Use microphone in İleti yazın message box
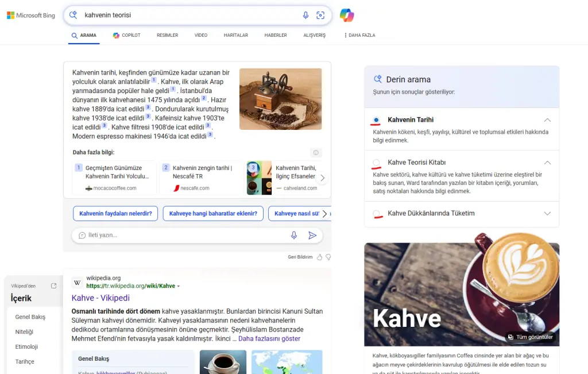 pos(294,235)
